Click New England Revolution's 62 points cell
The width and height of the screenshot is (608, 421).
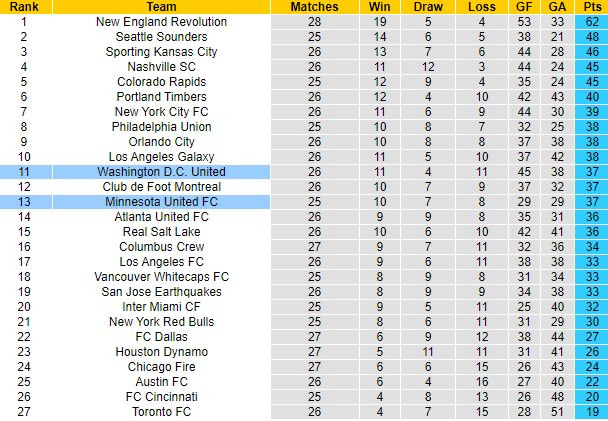pos(592,22)
